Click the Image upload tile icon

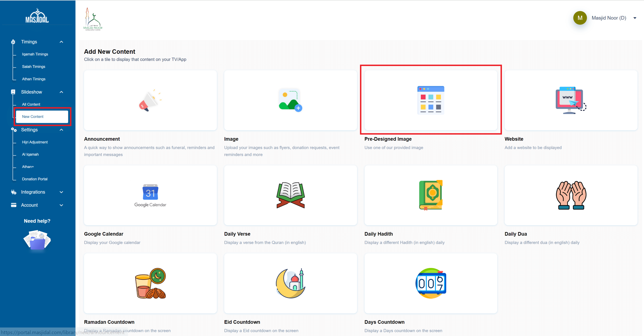290,100
